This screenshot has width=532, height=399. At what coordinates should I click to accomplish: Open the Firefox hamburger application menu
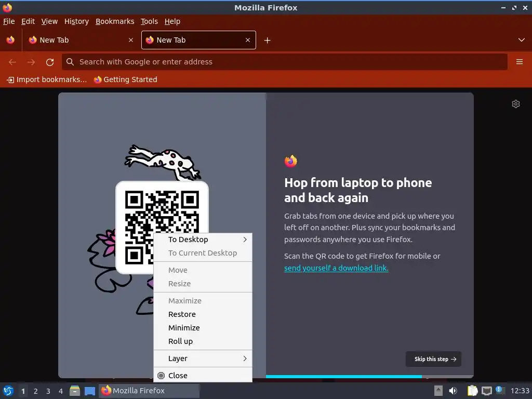[520, 62]
